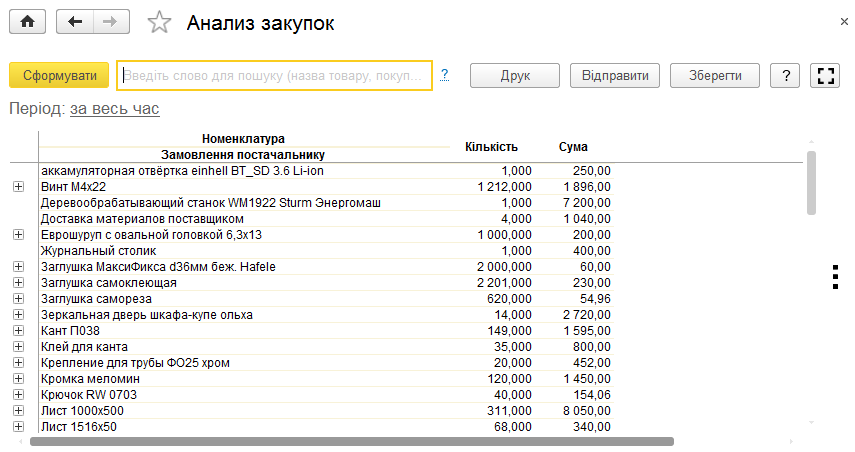855x452 pixels.
Task: Expand the Клей для канта row
Action: coord(19,347)
